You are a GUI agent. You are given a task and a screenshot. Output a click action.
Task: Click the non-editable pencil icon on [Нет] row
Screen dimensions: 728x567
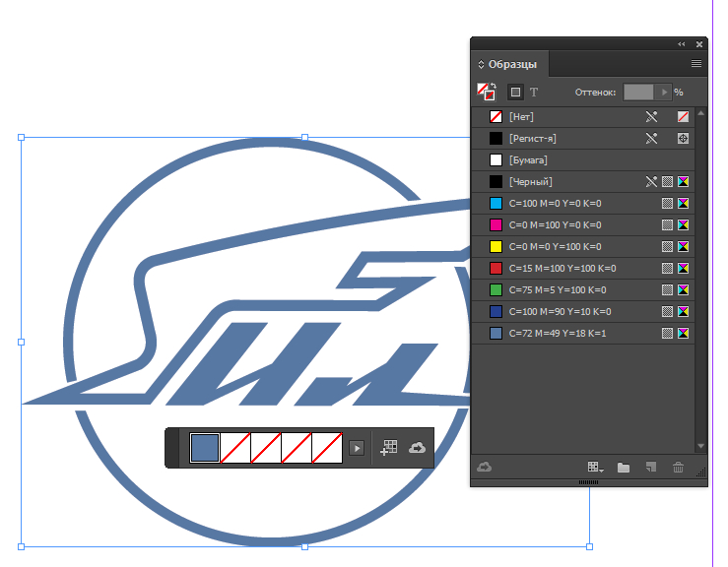click(651, 117)
